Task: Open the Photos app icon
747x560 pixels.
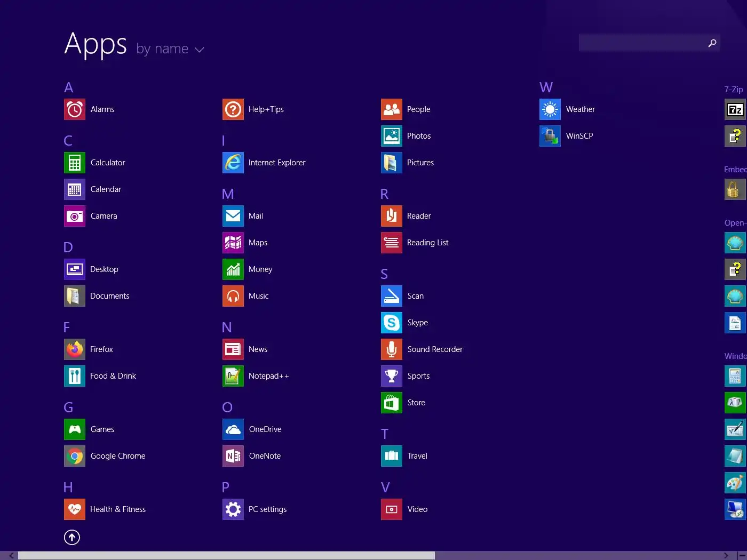Action: tap(392, 136)
